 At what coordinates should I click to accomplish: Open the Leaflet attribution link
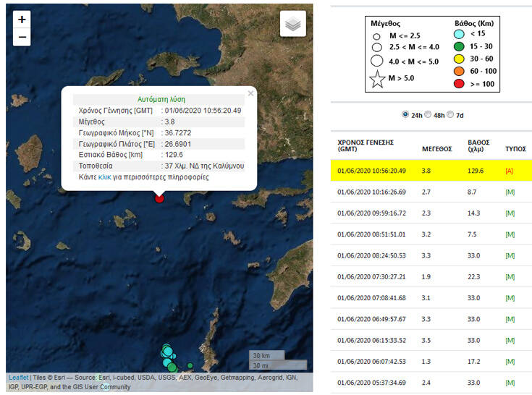tap(18, 378)
